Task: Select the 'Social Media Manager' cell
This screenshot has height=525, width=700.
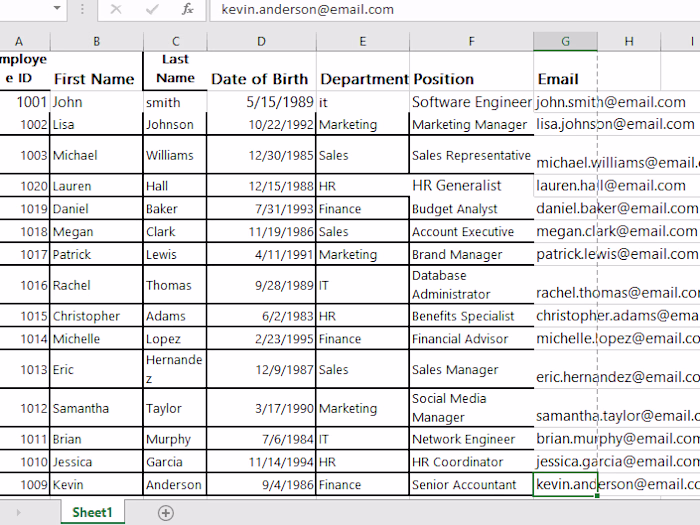Action: tap(471, 408)
